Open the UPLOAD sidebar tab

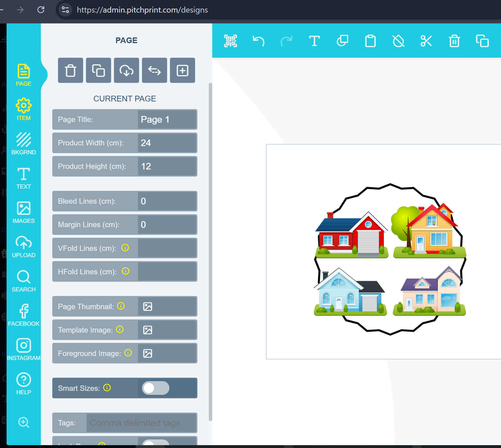click(x=24, y=247)
